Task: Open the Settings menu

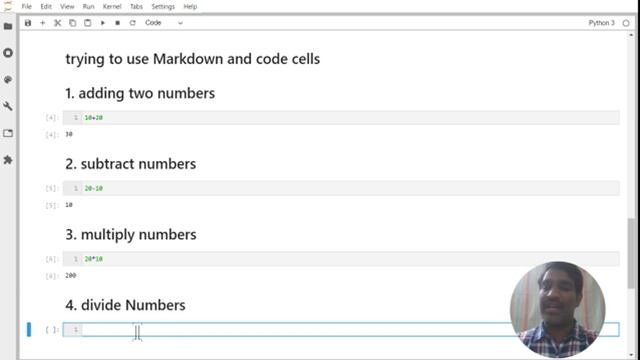Action: coord(163,7)
